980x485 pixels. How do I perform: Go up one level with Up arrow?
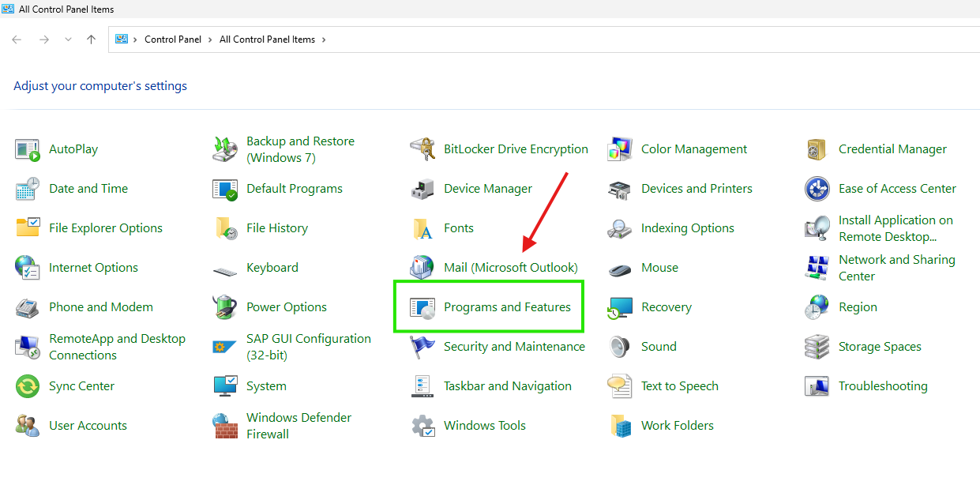pyautogui.click(x=92, y=39)
